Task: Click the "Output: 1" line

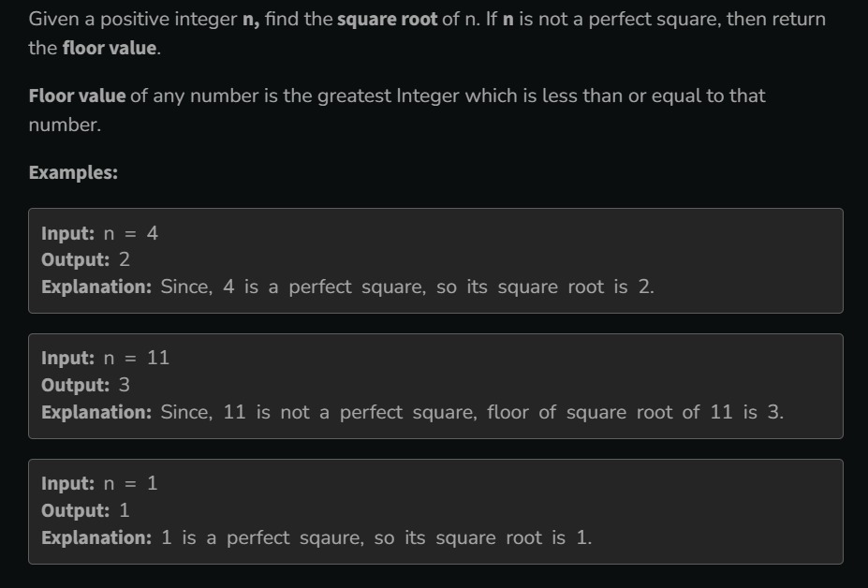Action: (x=85, y=510)
